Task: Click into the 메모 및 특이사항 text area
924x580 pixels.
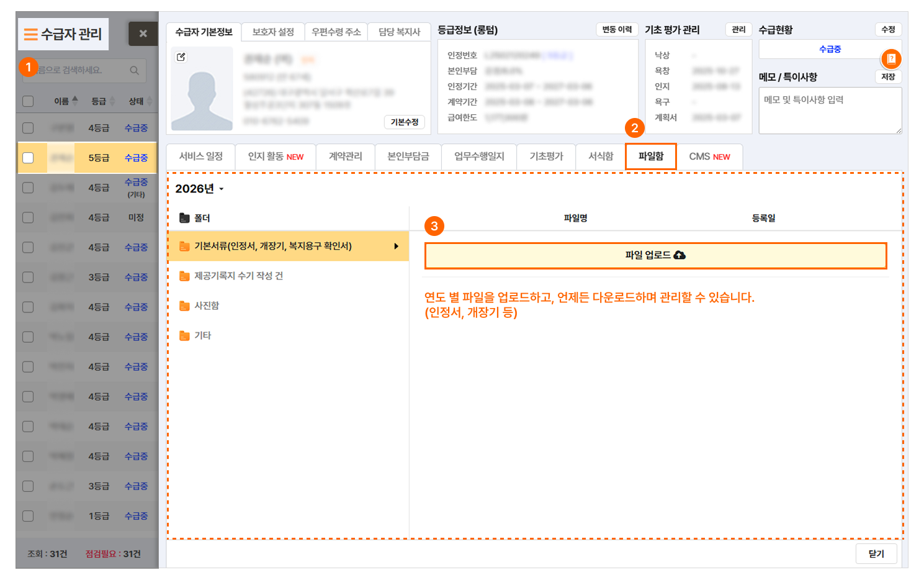Action: tap(829, 111)
